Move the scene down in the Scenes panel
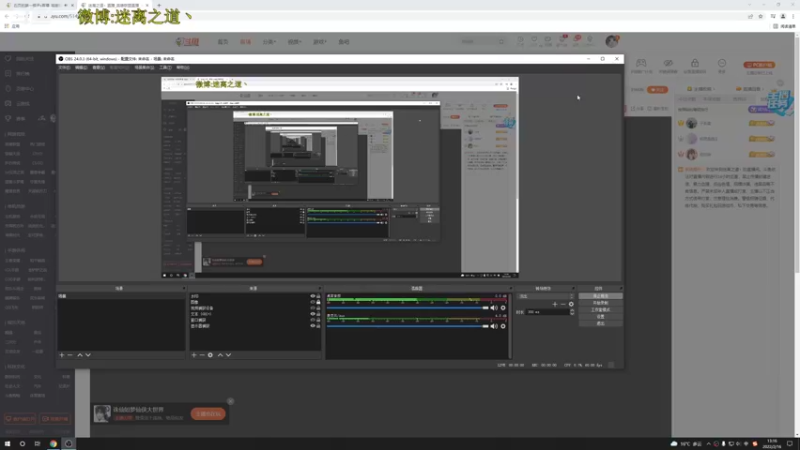The width and height of the screenshot is (800, 450). click(88, 355)
